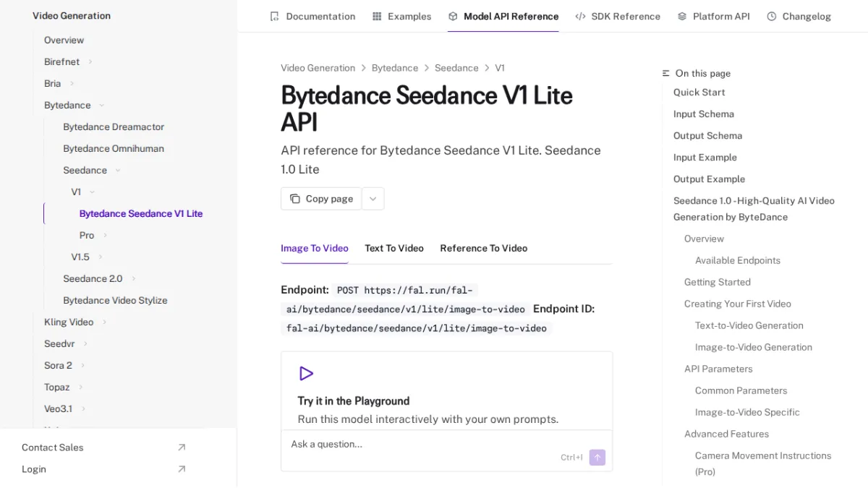Click Try it in the Playground card
The height and width of the screenshot is (488, 868).
pos(446,391)
